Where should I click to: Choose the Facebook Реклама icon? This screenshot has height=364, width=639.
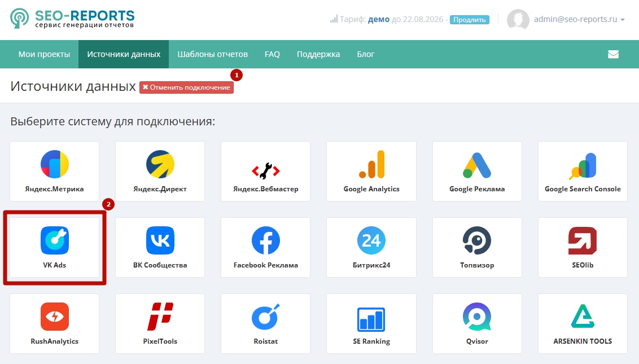coord(266,240)
